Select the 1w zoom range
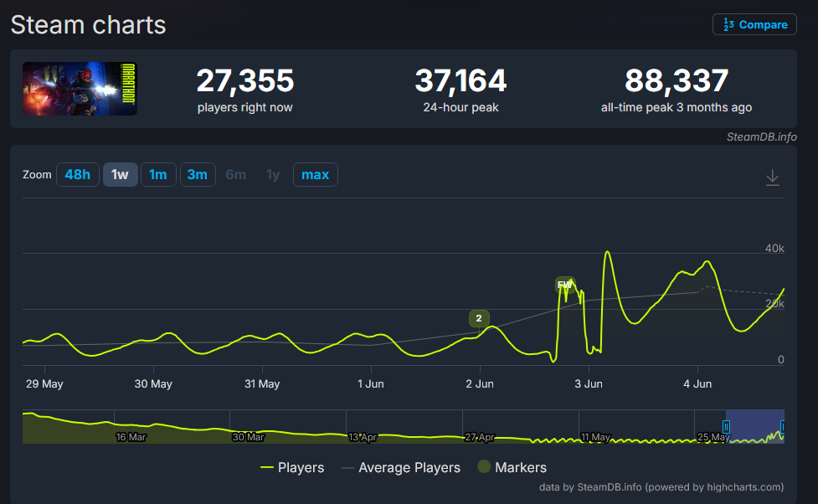This screenshot has width=818, height=504. (x=120, y=174)
